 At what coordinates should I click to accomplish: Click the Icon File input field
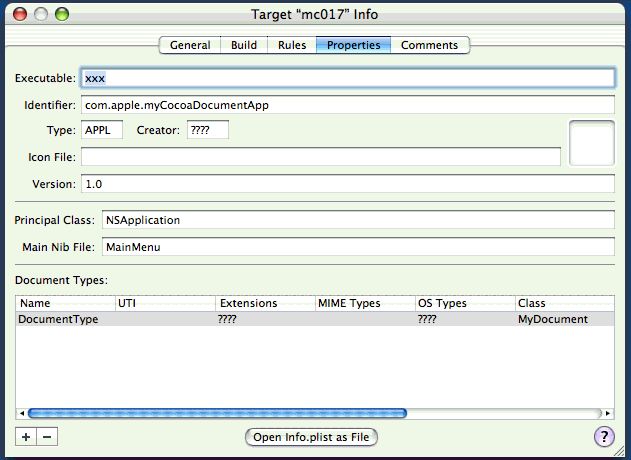pos(320,157)
